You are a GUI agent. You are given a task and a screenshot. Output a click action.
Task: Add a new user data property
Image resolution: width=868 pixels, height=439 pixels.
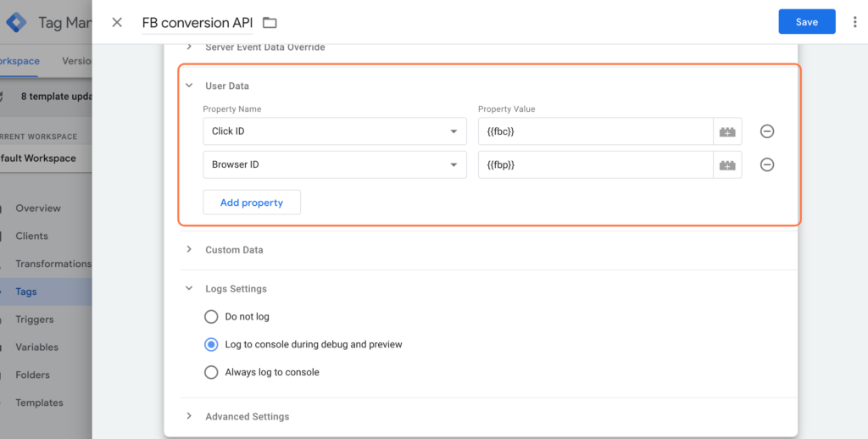[251, 203]
